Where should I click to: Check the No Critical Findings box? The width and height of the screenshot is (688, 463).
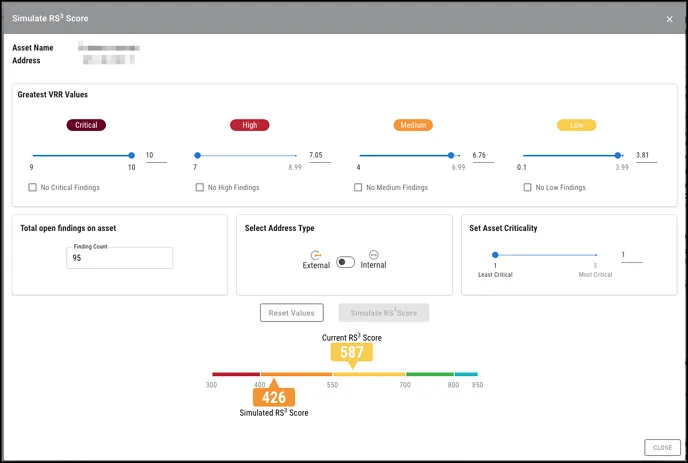[x=32, y=187]
